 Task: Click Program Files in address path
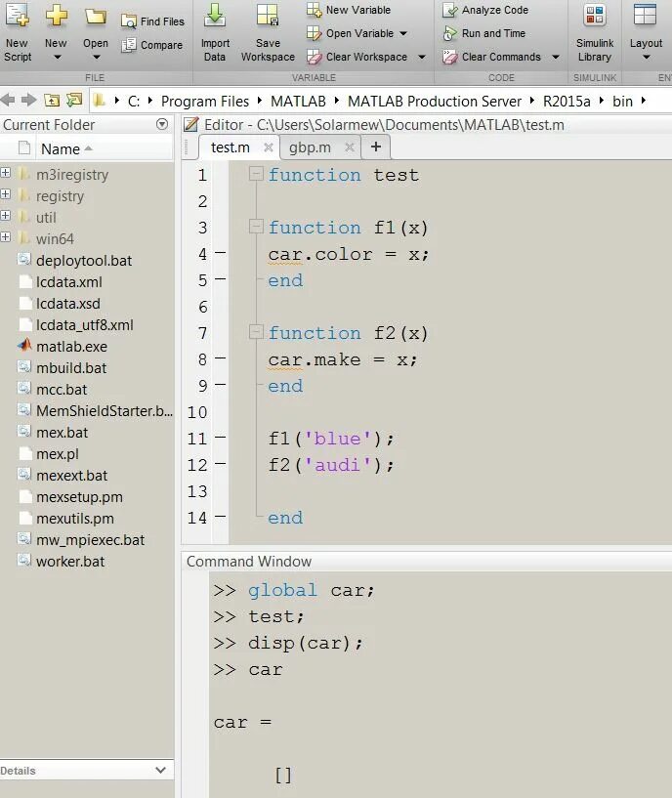coord(205,102)
